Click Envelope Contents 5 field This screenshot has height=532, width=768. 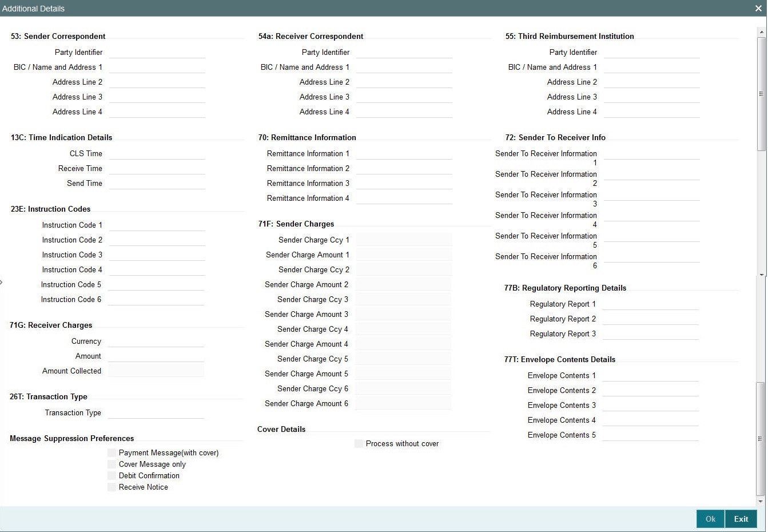pos(651,435)
